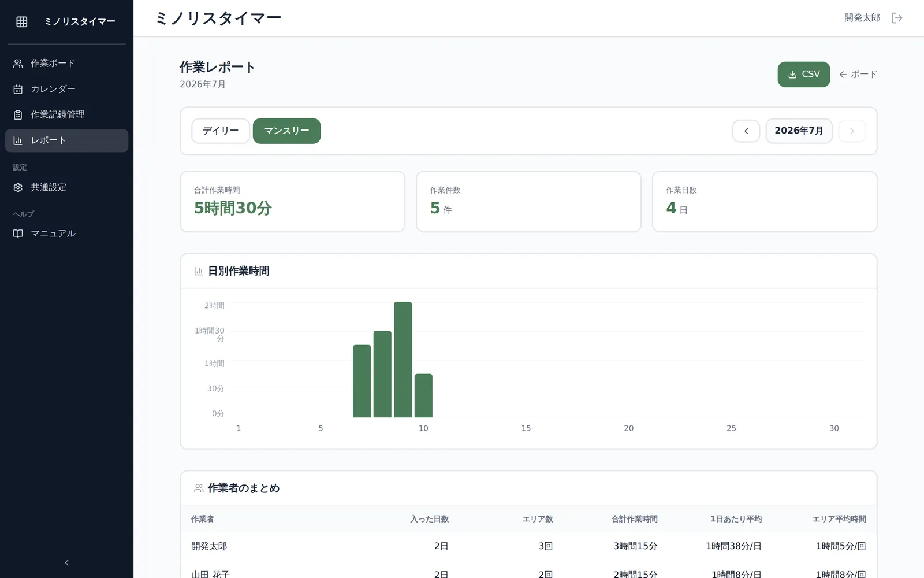The image size is (924, 578).
Task: Go to 作業記録管理 page
Action: coord(66,115)
